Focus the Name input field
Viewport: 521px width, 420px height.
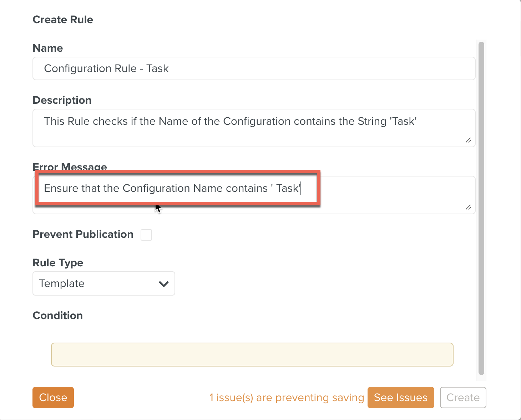tap(254, 68)
